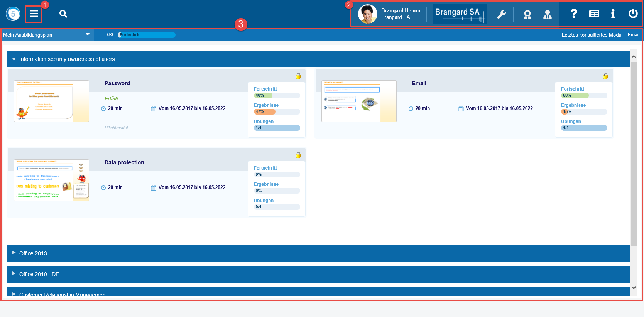Click the information 'i' icon
Image resolution: width=644 pixels, height=317 pixels.
(613, 14)
